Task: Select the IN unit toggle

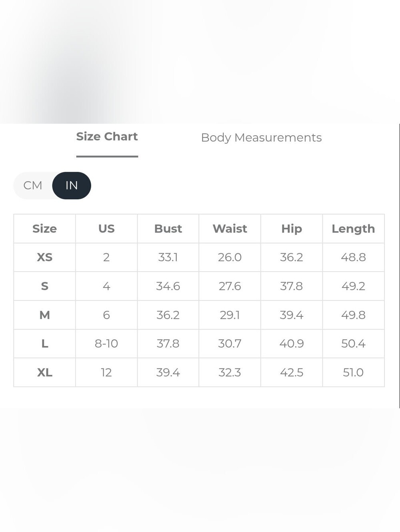Action: (x=72, y=186)
